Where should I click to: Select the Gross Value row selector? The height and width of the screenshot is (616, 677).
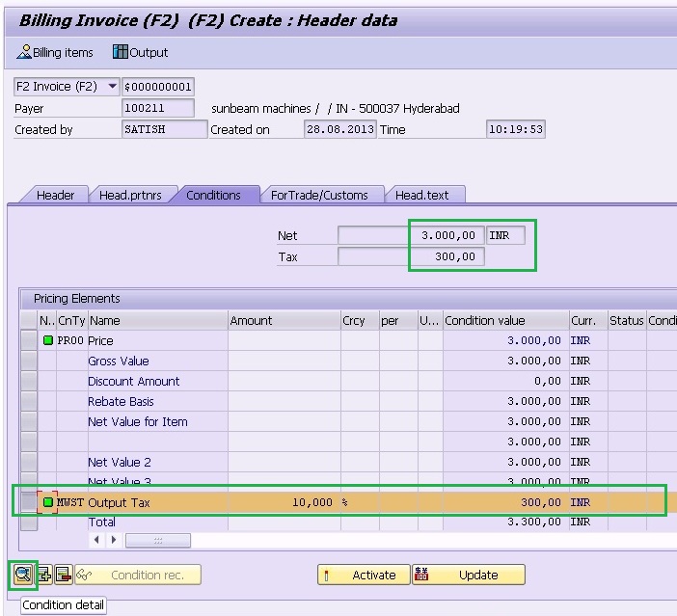click(x=29, y=361)
